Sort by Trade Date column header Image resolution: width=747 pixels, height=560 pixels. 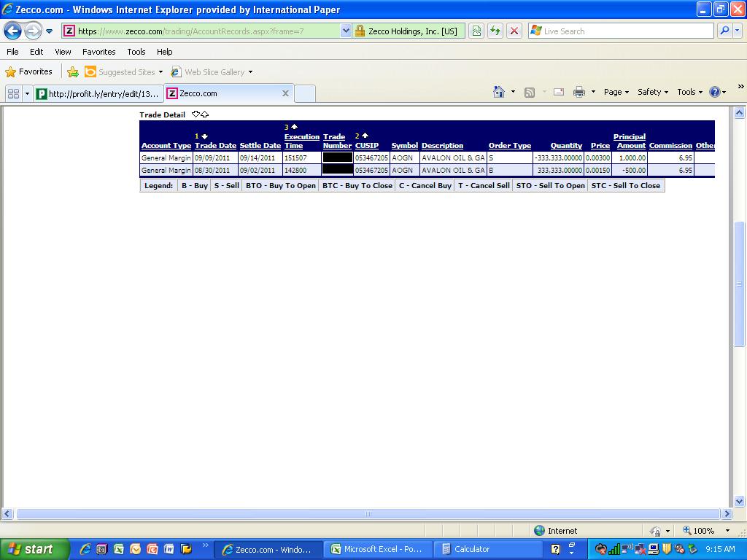point(215,146)
